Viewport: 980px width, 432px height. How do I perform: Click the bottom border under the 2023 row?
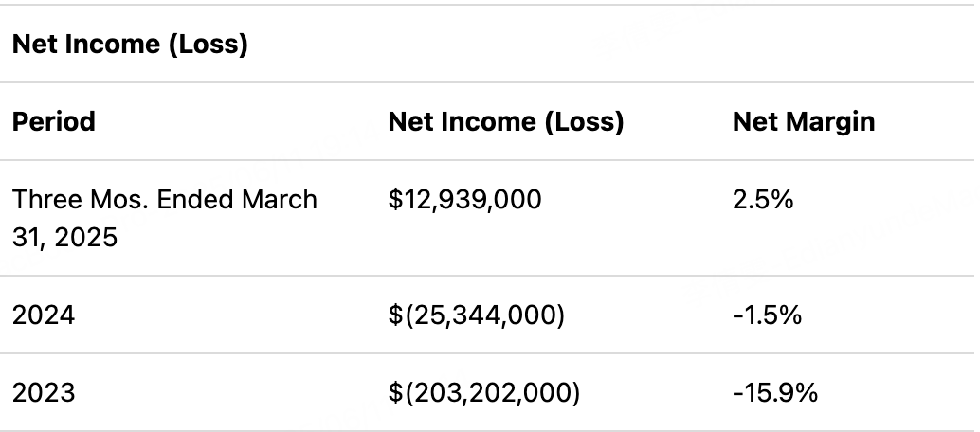point(490,430)
